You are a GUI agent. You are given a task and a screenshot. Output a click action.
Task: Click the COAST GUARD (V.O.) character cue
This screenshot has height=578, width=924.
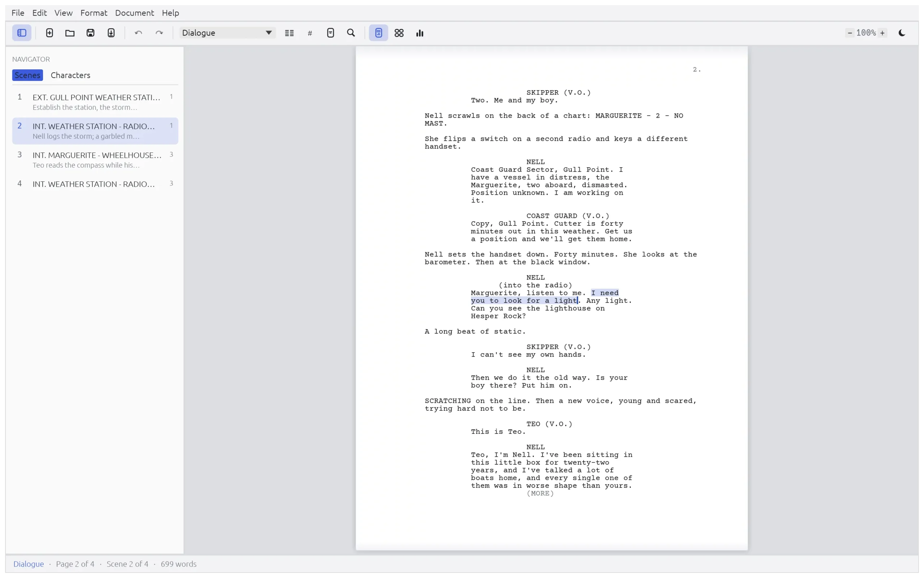(568, 216)
